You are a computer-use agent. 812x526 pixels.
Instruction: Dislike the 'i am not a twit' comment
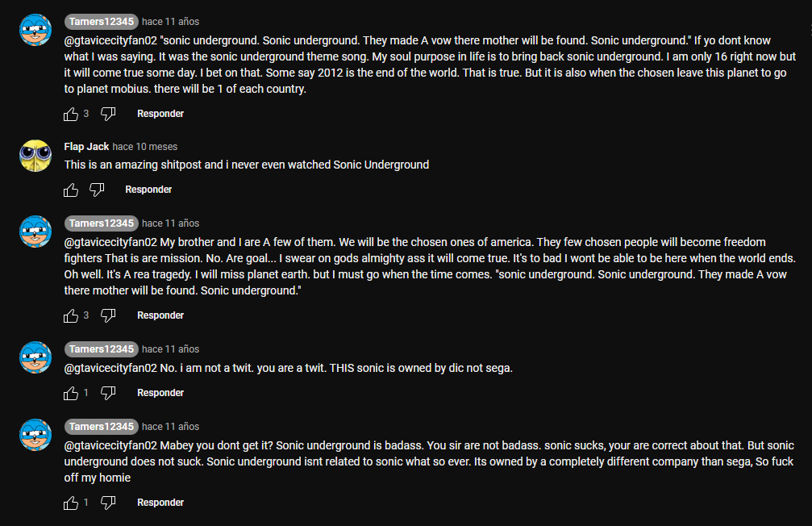[108, 394]
